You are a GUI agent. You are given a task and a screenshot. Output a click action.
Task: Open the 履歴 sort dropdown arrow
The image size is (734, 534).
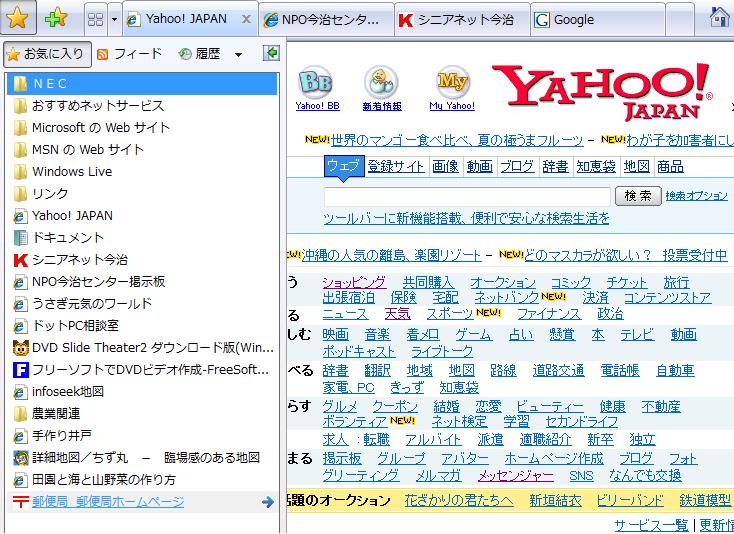(x=238, y=55)
